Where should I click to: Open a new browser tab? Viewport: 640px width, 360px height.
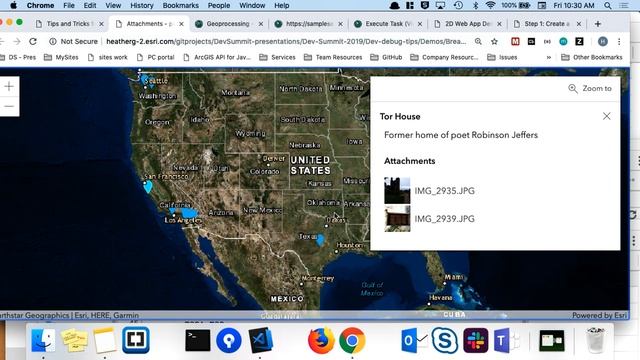598,24
